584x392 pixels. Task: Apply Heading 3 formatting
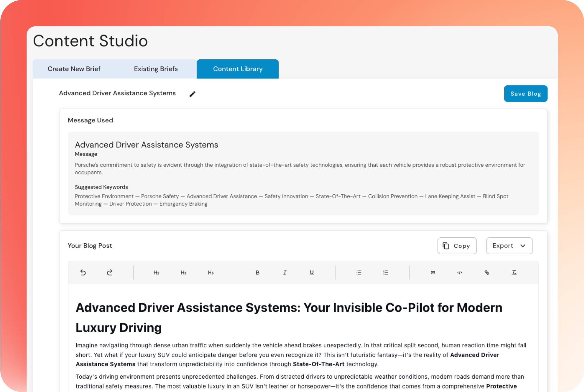(211, 273)
